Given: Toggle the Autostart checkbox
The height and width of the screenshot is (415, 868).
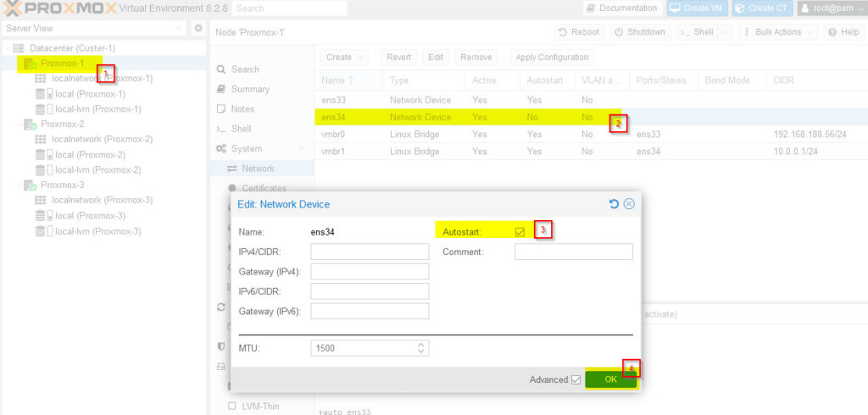Looking at the screenshot, I should pos(520,232).
